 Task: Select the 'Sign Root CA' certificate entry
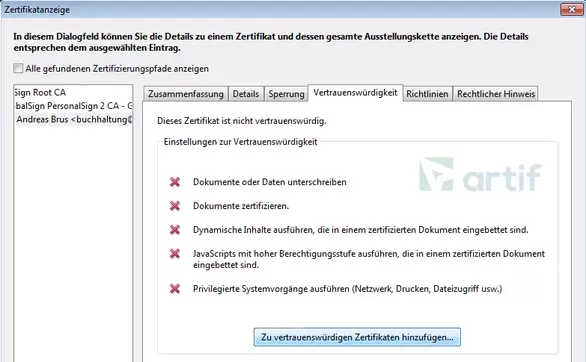pos(74,92)
